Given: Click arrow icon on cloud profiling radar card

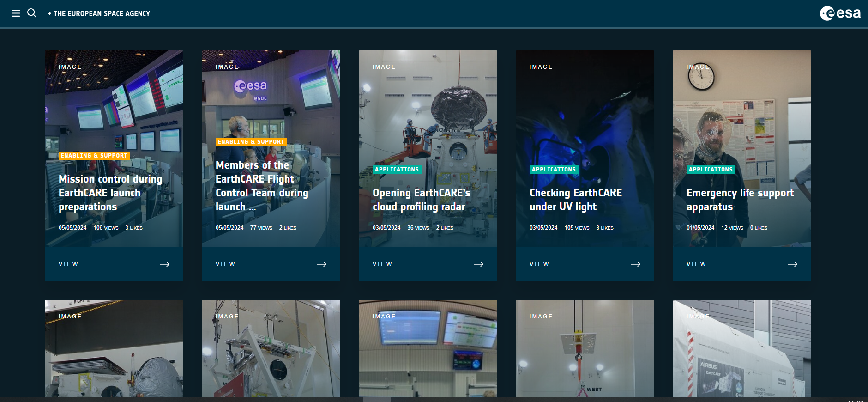Looking at the screenshot, I should [479, 264].
